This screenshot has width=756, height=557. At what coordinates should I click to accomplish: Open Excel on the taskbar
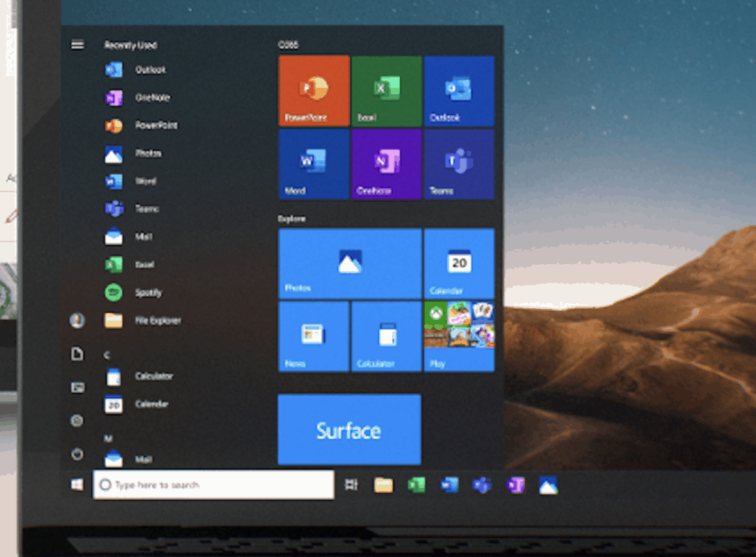417,484
